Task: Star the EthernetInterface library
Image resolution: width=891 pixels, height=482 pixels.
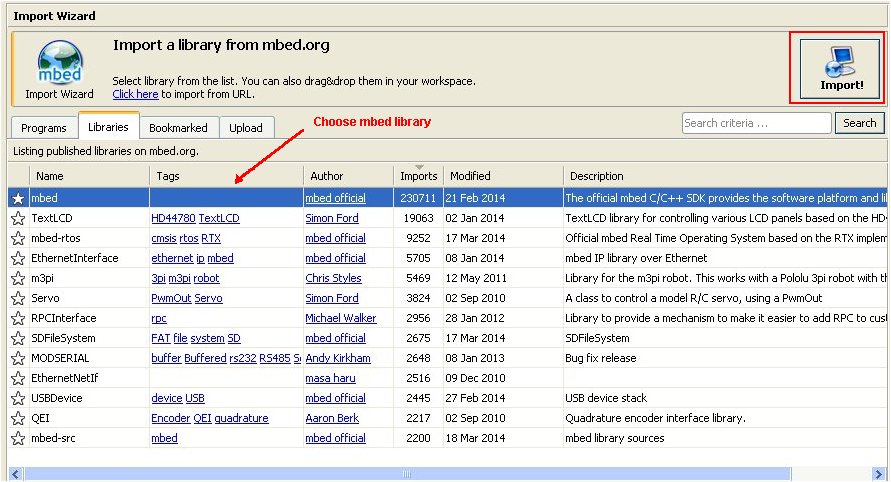Action: [18, 258]
